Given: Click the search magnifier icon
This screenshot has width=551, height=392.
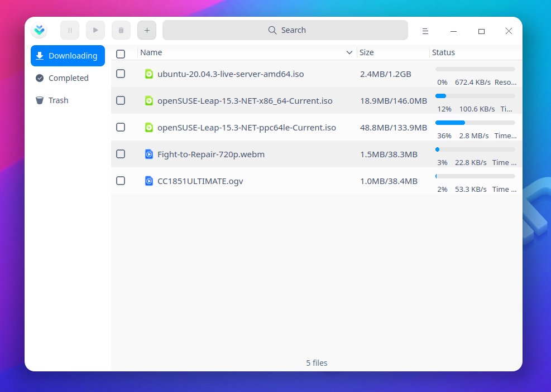Looking at the screenshot, I should [x=272, y=30].
